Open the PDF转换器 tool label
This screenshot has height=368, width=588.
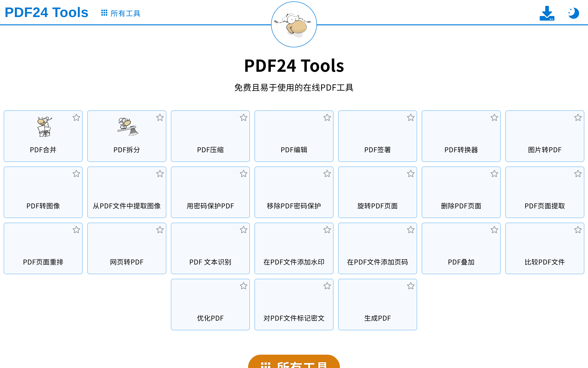point(461,150)
